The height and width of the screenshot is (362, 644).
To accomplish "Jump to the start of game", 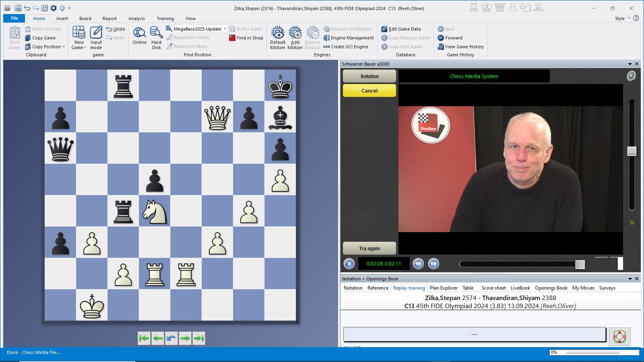I will [x=144, y=338].
